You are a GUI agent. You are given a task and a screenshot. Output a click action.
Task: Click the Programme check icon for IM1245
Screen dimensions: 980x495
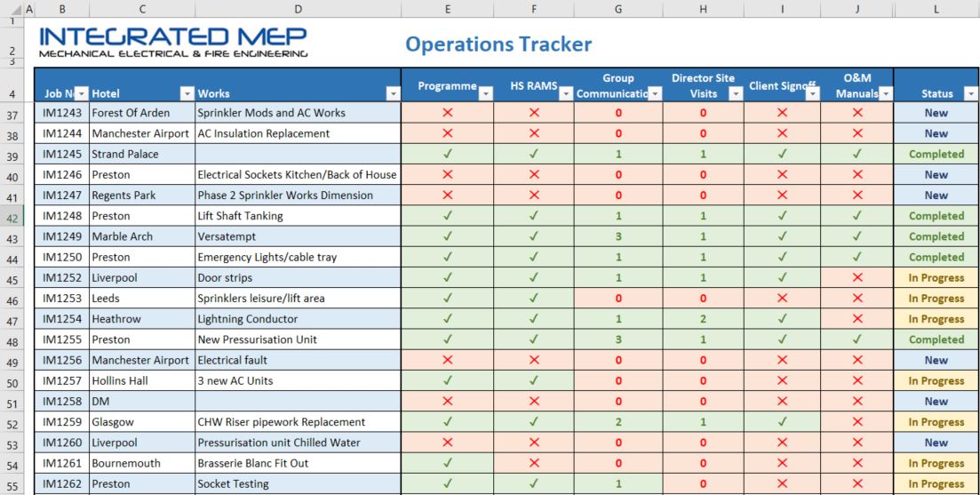coord(448,155)
